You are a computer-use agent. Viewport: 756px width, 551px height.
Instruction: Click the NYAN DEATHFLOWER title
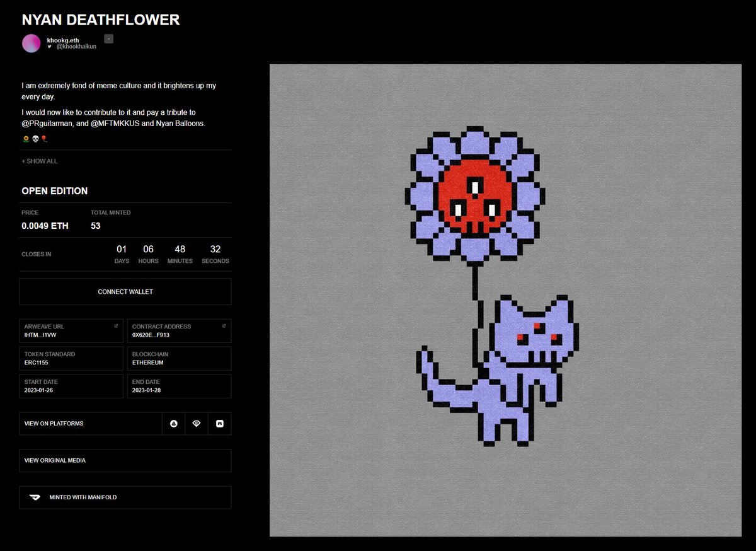pyautogui.click(x=101, y=20)
